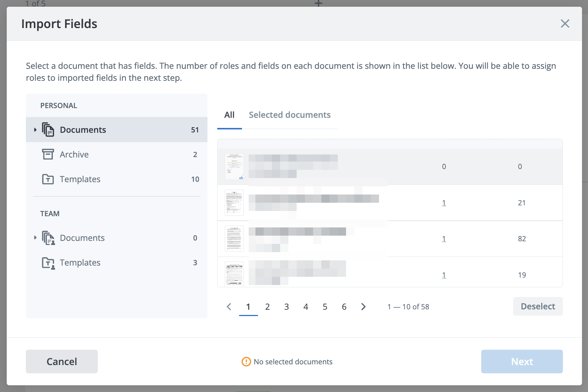The width and height of the screenshot is (588, 392).
Task: Jump to page 3 of results
Action: [x=287, y=307]
